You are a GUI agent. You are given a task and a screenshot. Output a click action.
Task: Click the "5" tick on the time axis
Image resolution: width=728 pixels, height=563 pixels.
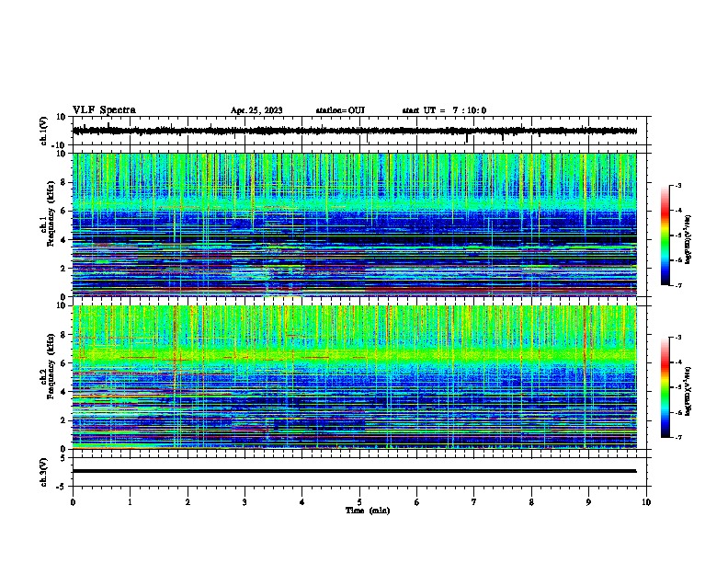point(359,502)
